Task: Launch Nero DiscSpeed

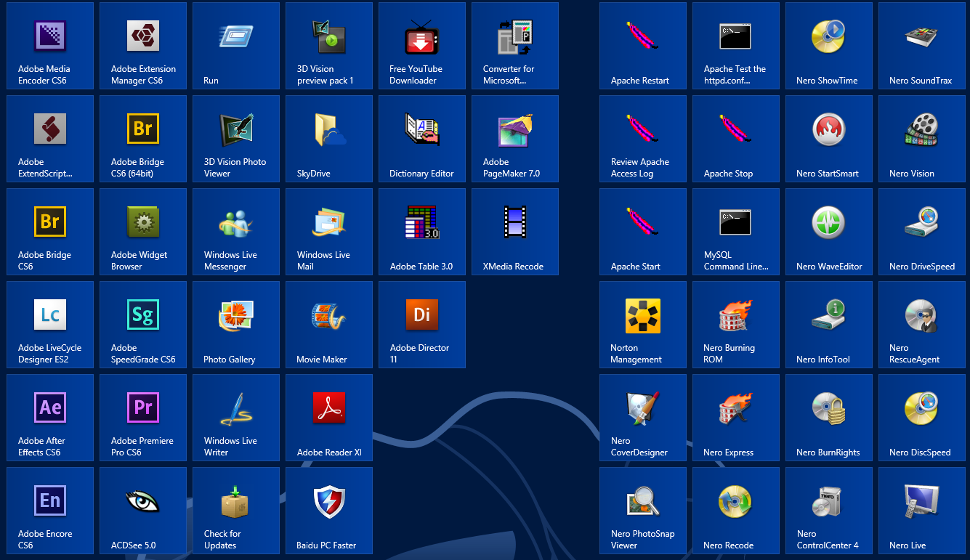Action: click(922, 418)
